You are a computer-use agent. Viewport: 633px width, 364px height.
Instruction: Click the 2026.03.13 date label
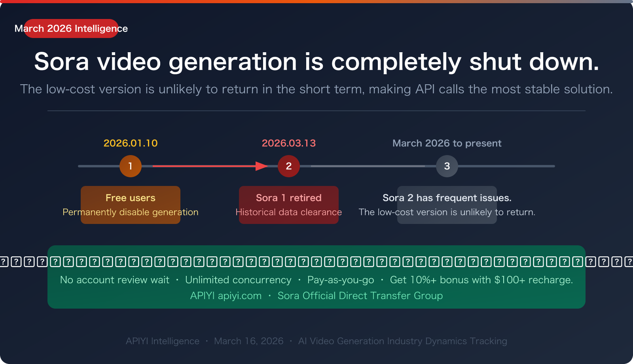289,143
